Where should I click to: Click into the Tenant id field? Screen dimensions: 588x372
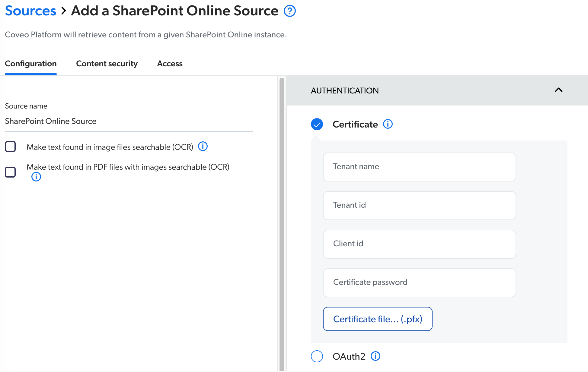(420, 206)
